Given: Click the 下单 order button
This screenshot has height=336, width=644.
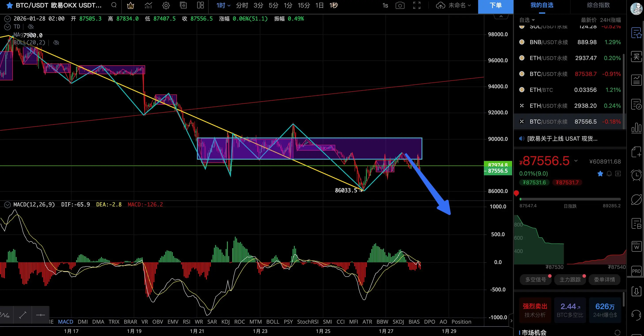Looking at the screenshot, I should pos(495,6).
